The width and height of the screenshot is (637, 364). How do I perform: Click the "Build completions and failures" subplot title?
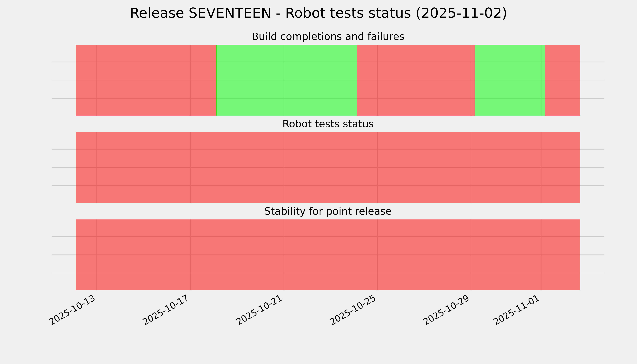328,37
